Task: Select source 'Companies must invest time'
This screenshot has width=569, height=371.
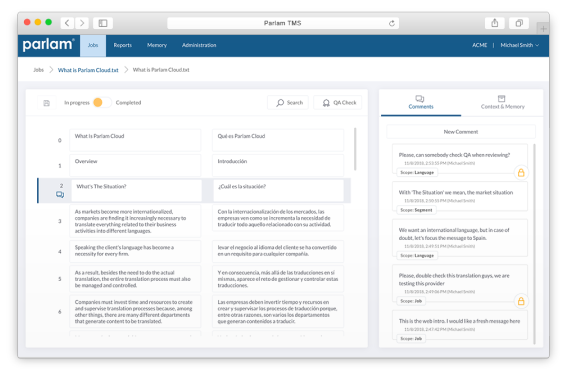Action: 135,311
